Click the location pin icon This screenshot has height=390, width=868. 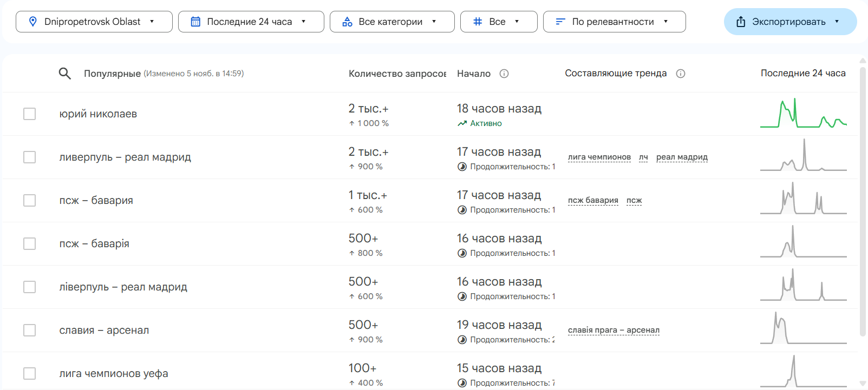click(33, 22)
